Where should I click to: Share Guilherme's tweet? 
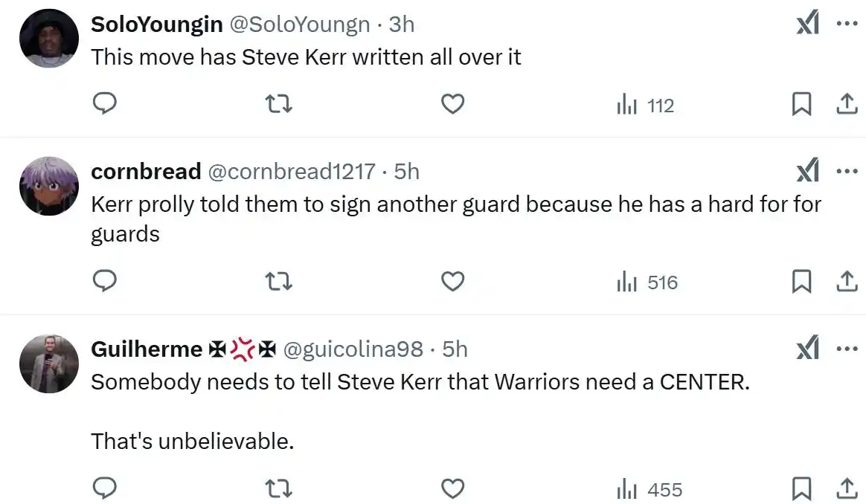coord(846,489)
